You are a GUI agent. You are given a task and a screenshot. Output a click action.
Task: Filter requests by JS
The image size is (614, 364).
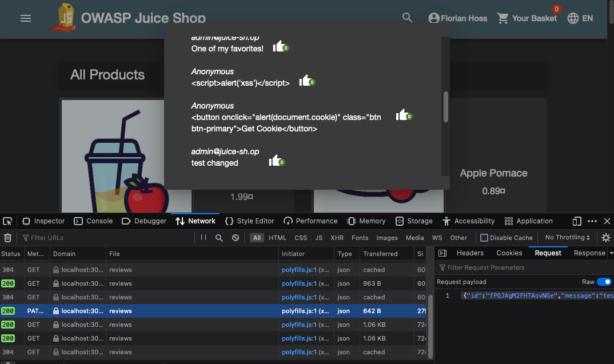319,238
